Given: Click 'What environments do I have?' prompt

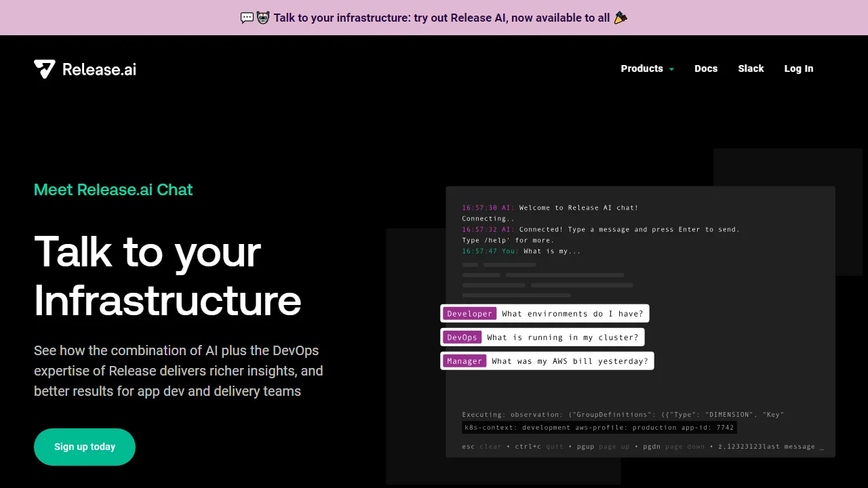Looking at the screenshot, I should tap(572, 313).
